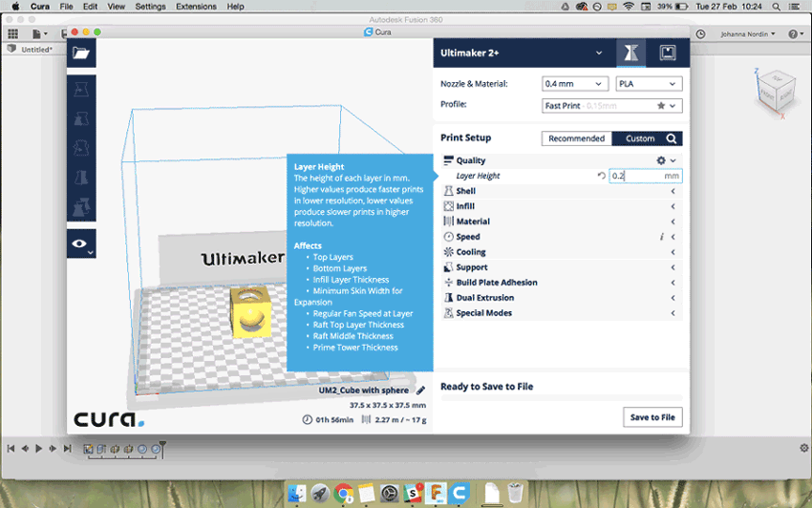Switch to the Prepare settings stage icon
812x508 pixels.
[630, 53]
